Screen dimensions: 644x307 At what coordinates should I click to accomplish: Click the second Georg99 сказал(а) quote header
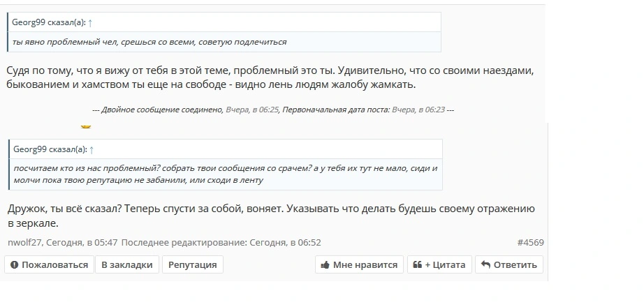(50, 150)
